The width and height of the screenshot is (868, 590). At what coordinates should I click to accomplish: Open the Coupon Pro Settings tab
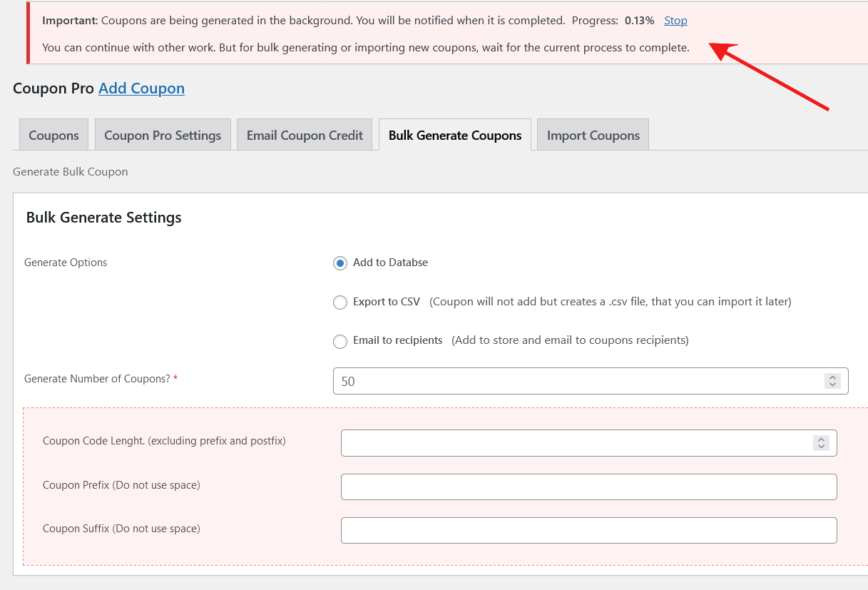pyautogui.click(x=163, y=136)
